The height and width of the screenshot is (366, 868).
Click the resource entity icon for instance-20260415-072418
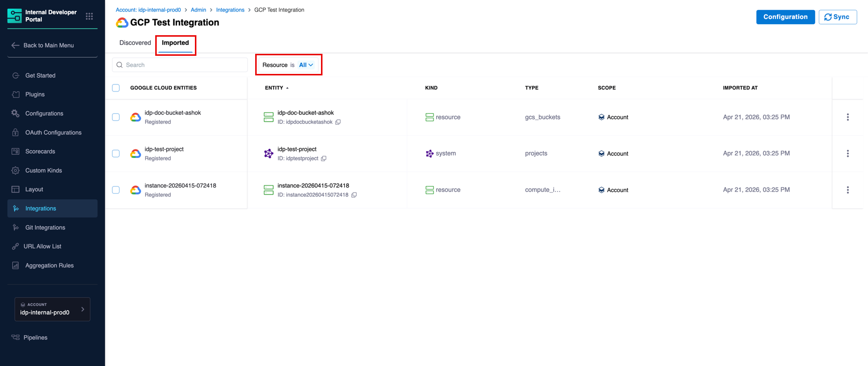point(269,190)
